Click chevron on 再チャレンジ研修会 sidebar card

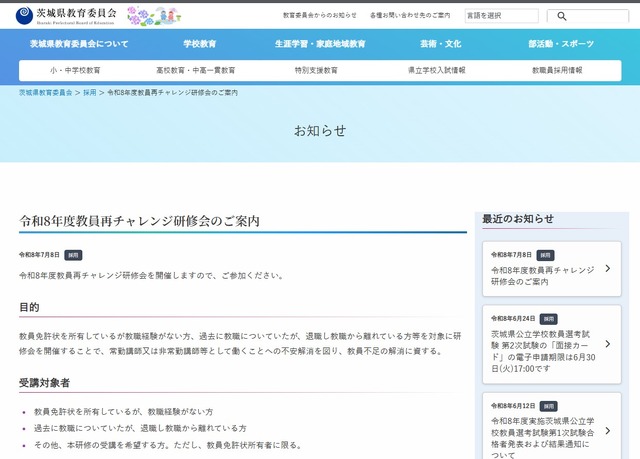coord(608,268)
